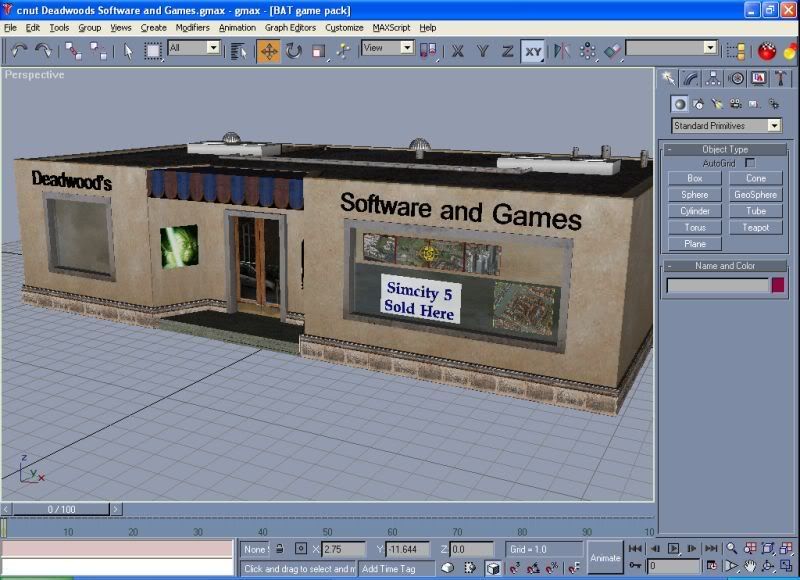Image resolution: width=800 pixels, height=580 pixels.
Task: Open the Time Configuration icon
Action: click(x=712, y=566)
